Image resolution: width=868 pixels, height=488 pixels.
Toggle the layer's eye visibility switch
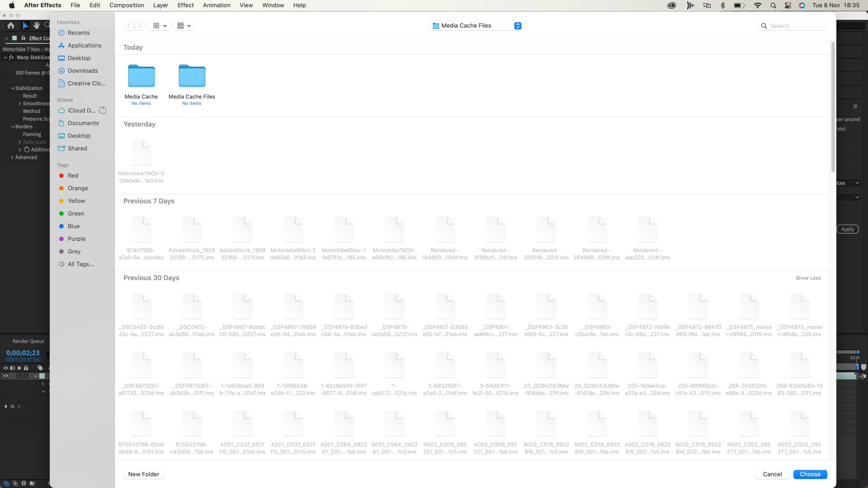coord(6,376)
